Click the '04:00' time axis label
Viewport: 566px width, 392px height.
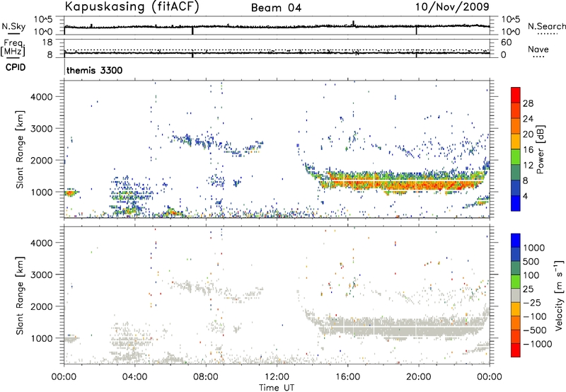pos(135,377)
